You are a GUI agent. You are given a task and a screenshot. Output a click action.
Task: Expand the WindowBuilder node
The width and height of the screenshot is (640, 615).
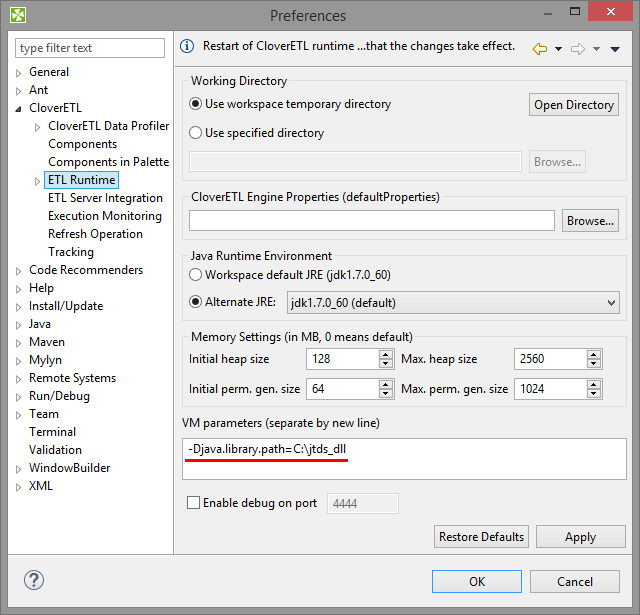[18, 469]
